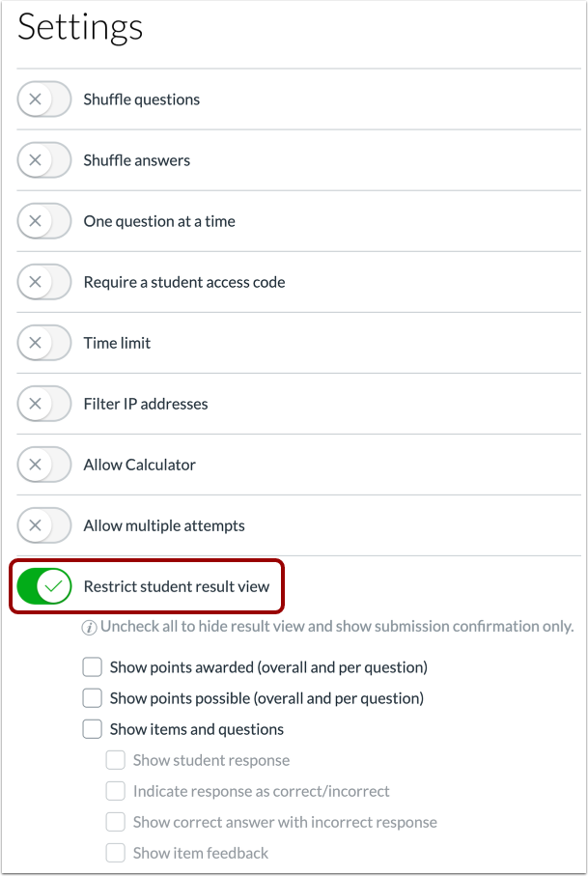Enable the Shuffle questions toggle
Viewport: 588px width, 876px height.
point(44,99)
